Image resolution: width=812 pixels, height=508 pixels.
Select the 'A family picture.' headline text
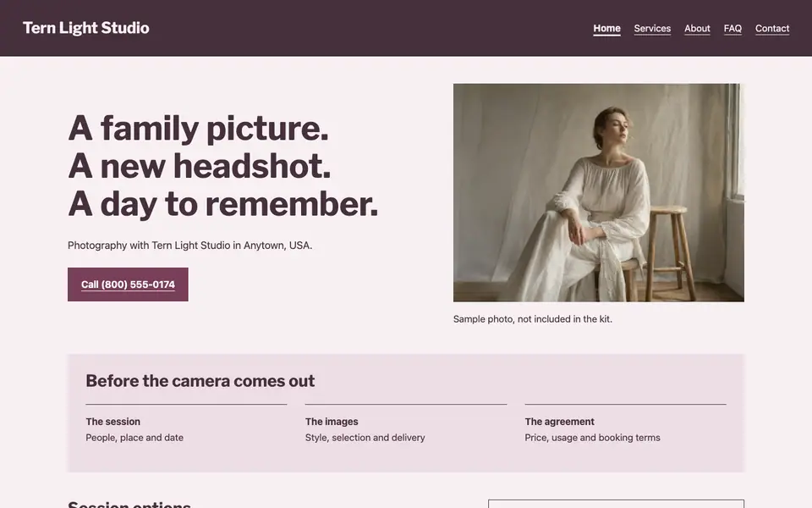click(198, 128)
